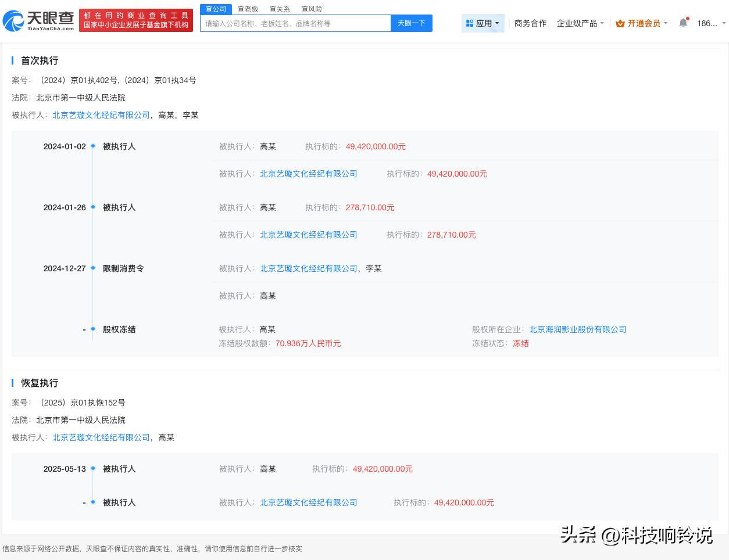Open 北京艺璇文化经纪有限公司 link in 首次执行 header
Image resolution: width=729 pixels, height=560 pixels.
(101, 115)
